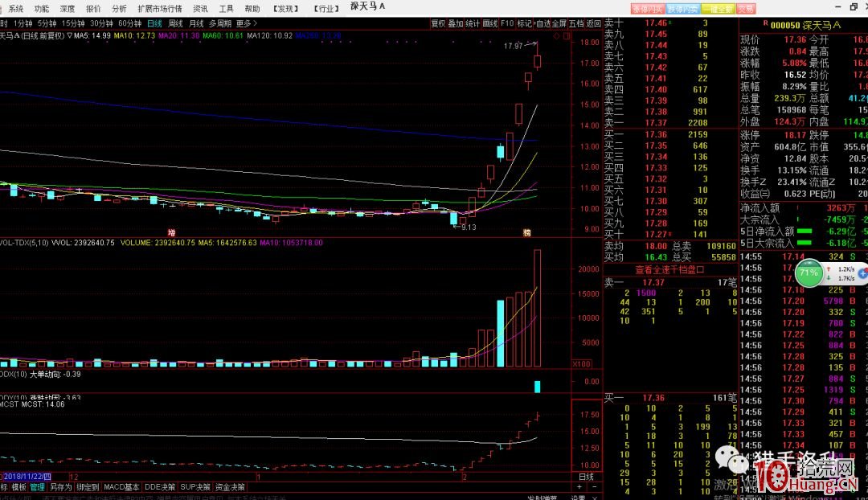
Task: Select the 日线 daily period tab
Action: click(x=154, y=23)
